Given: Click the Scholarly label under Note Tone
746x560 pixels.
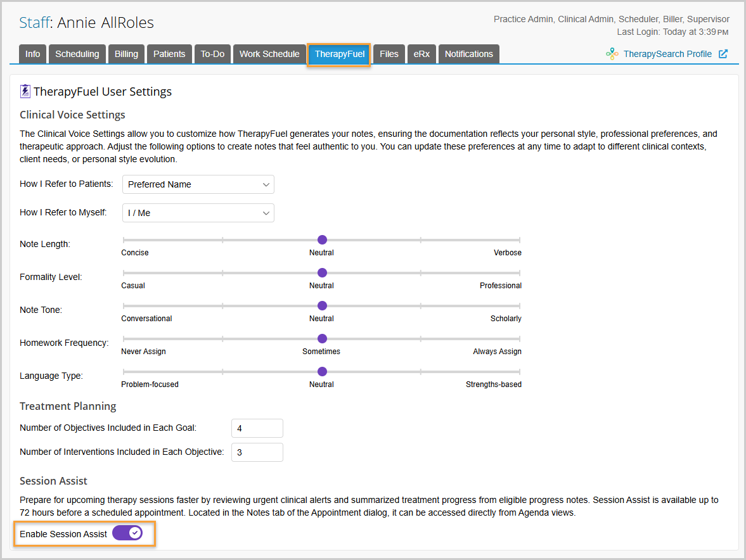Looking at the screenshot, I should pos(506,319).
